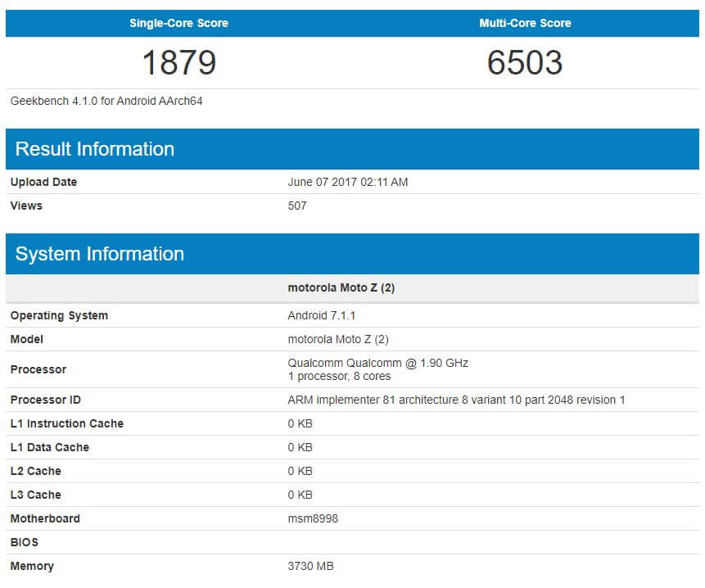Click the 1 processor, 8 cores text
This screenshot has width=705, height=588.
[339, 376]
